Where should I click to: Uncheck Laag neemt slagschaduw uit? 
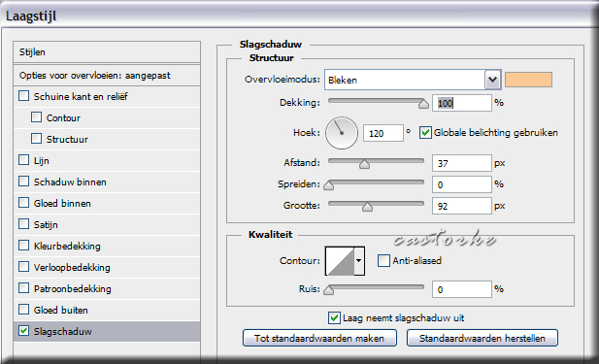pyautogui.click(x=334, y=317)
